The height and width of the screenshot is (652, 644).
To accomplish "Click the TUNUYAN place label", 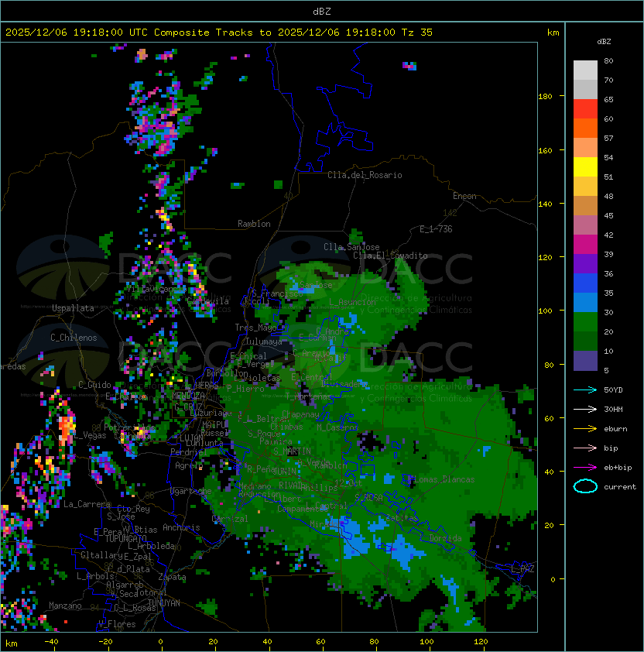I will point(164,603).
